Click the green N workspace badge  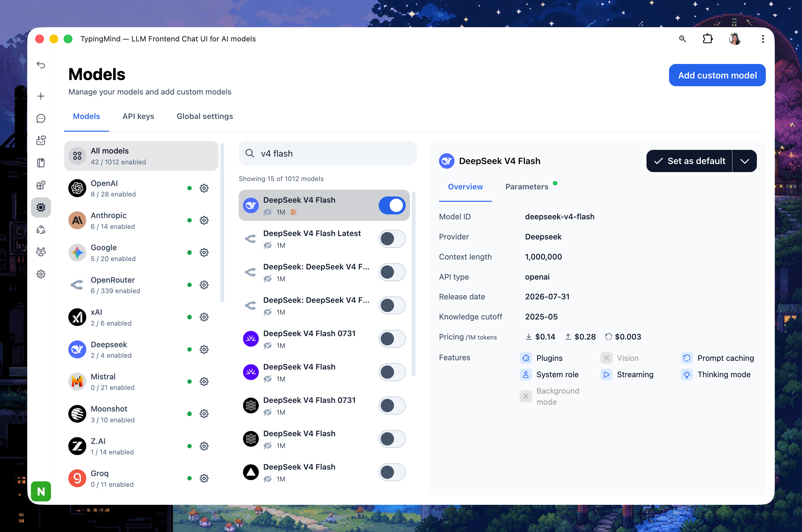click(x=41, y=491)
